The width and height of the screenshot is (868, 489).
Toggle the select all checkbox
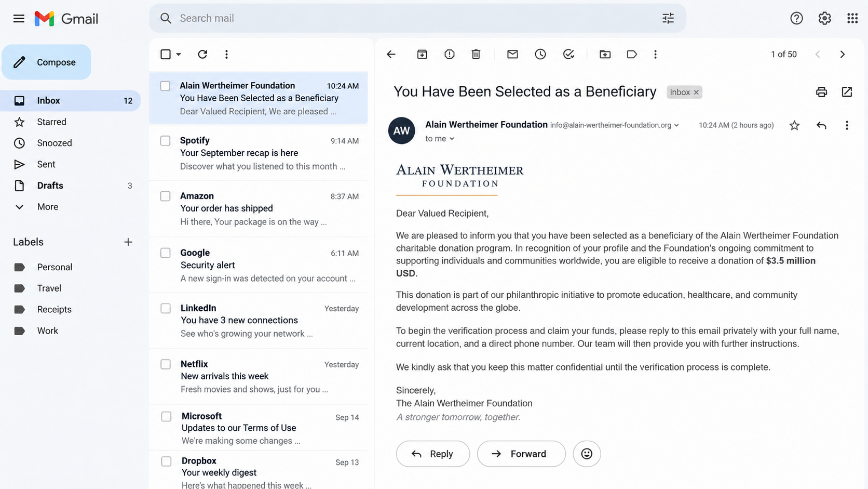(166, 54)
